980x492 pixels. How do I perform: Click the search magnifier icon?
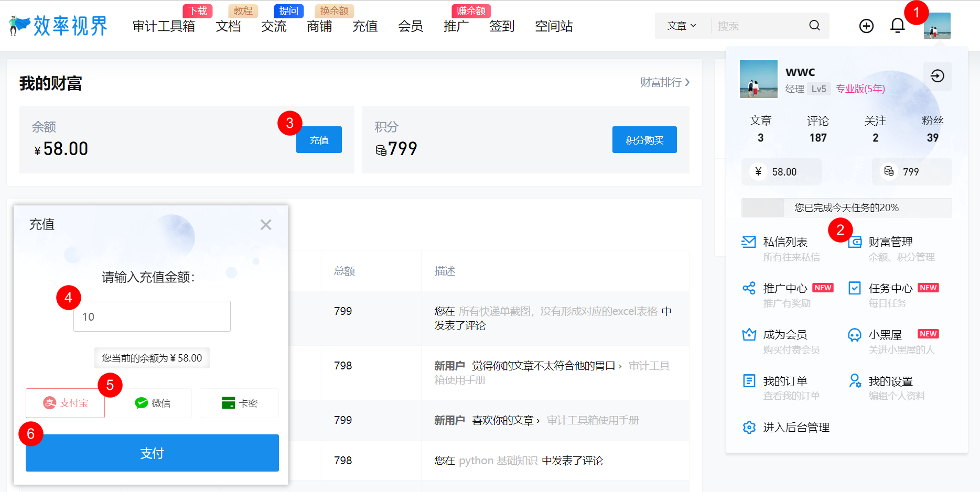click(x=814, y=25)
